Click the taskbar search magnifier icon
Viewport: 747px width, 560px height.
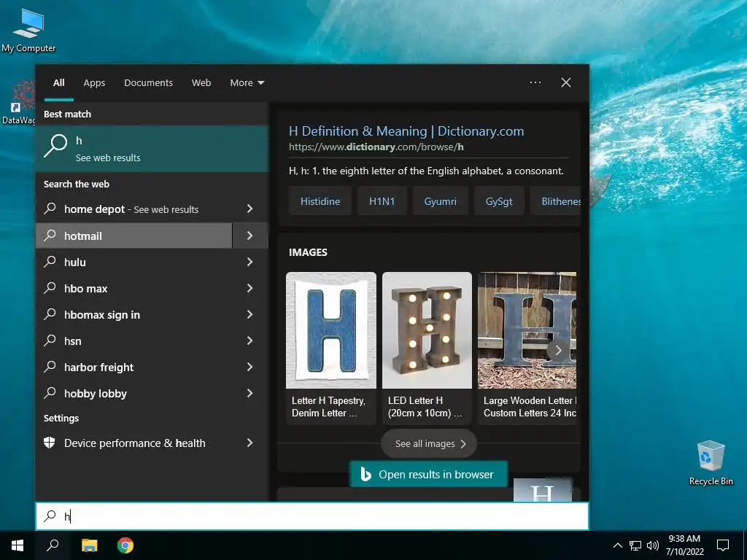53,545
